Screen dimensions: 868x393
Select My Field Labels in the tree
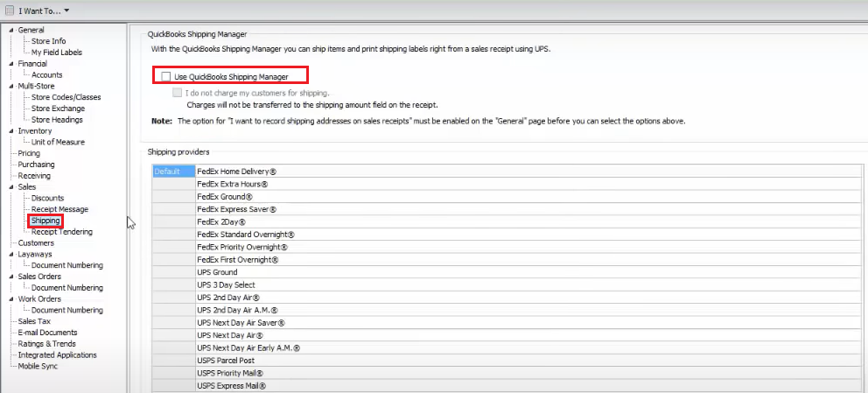[57, 52]
